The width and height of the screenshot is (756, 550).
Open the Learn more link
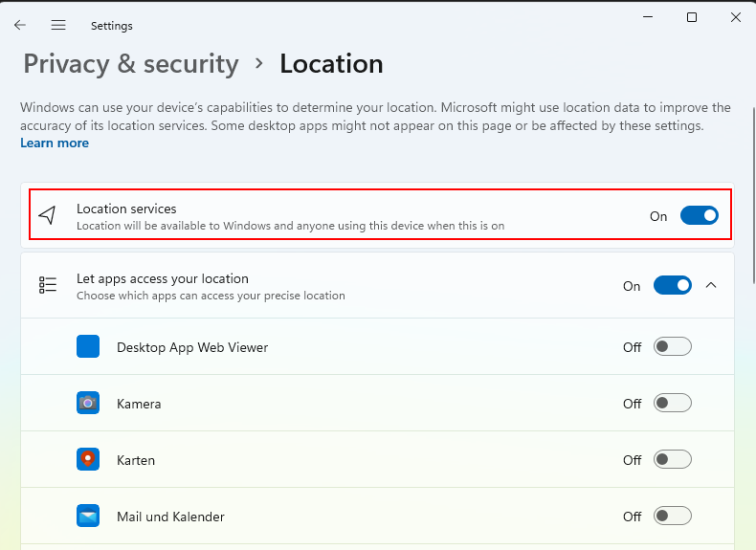pos(55,143)
